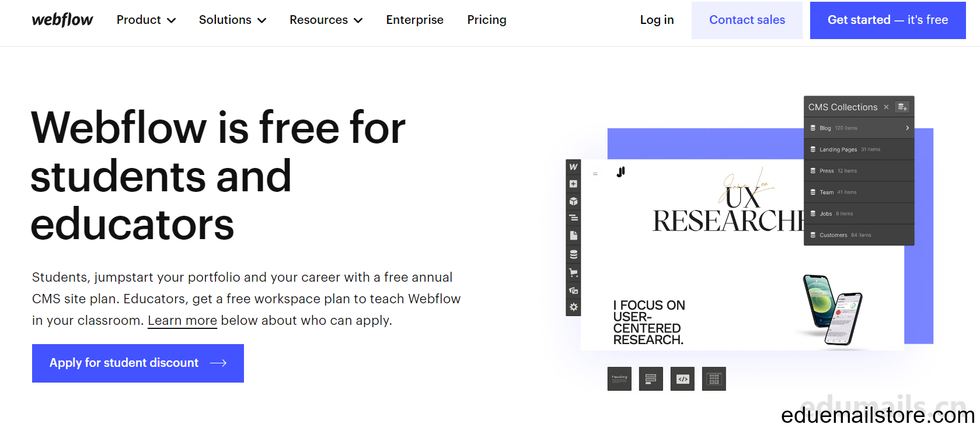Viewport: 980px width, 431px height.
Task: Click Apply for student discount button
Action: tap(138, 363)
